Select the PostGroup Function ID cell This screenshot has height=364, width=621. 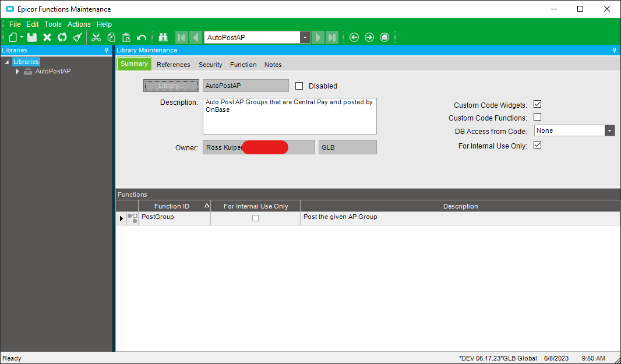coord(174,218)
